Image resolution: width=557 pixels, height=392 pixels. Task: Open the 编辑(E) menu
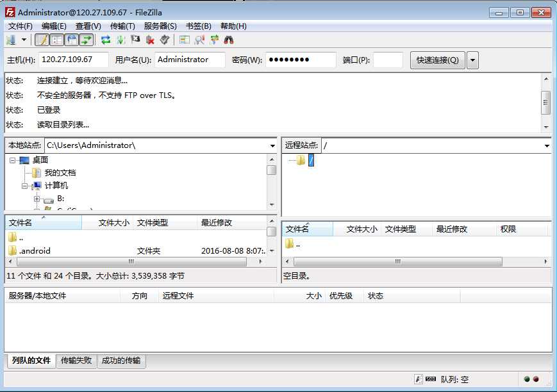pyautogui.click(x=54, y=26)
